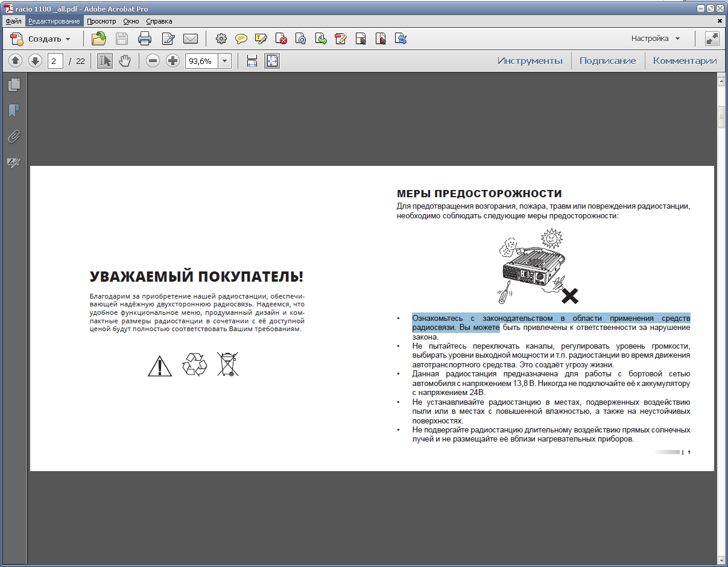
Task: Open the Справка menu
Action: click(159, 21)
